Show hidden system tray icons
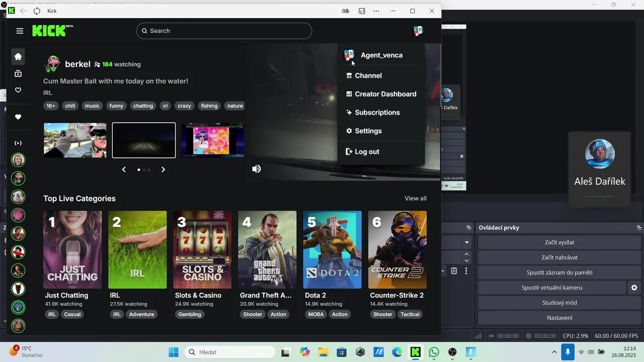This screenshot has width=644, height=362. click(554, 352)
